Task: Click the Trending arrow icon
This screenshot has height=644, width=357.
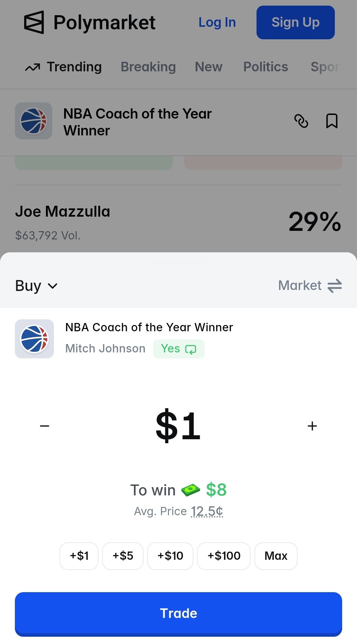Action: (x=32, y=67)
